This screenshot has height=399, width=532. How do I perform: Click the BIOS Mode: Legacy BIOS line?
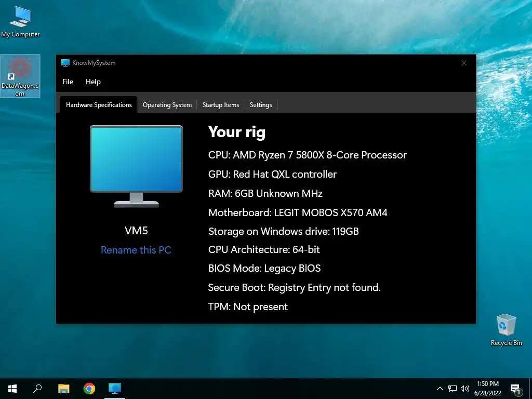[264, 269]
